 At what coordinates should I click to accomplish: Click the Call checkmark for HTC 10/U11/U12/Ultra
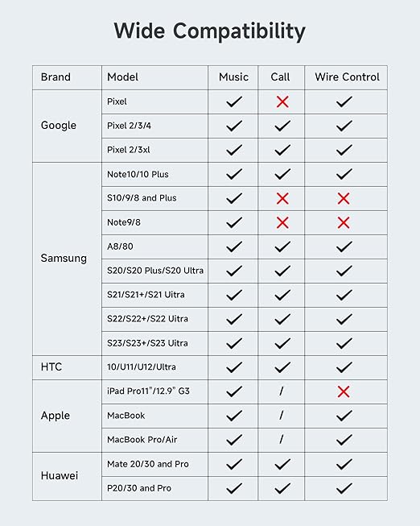[x=282, y=367]
